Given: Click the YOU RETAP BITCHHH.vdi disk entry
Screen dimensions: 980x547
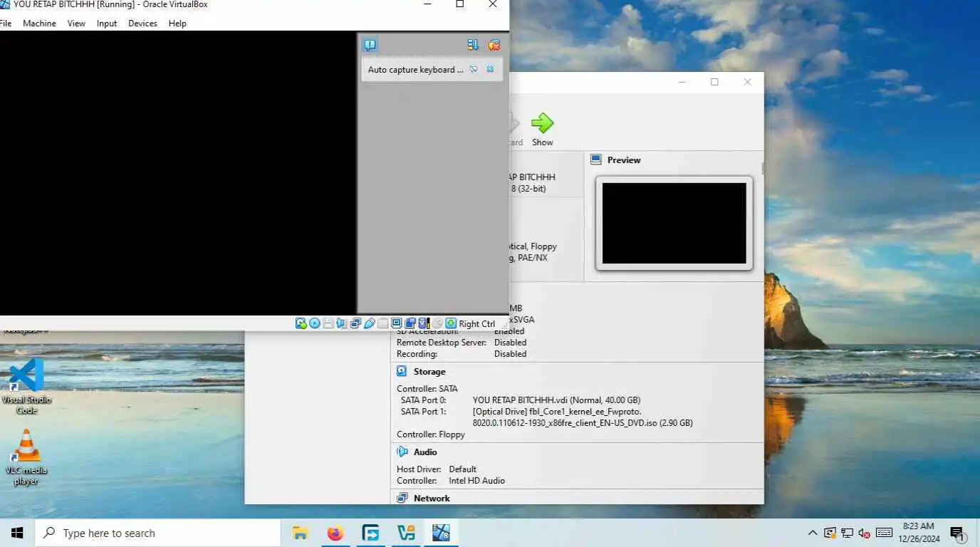Looking at the screenshot, I should [556, 400].
